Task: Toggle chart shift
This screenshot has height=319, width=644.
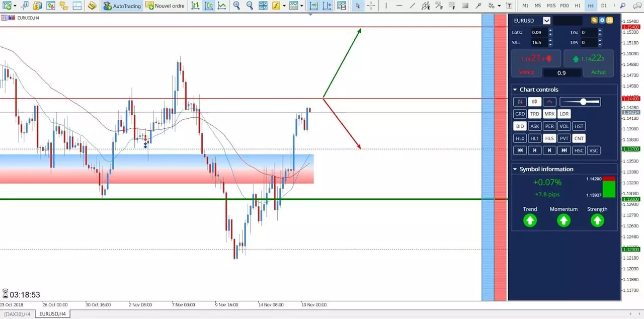Action: click(x=327, y=6)
